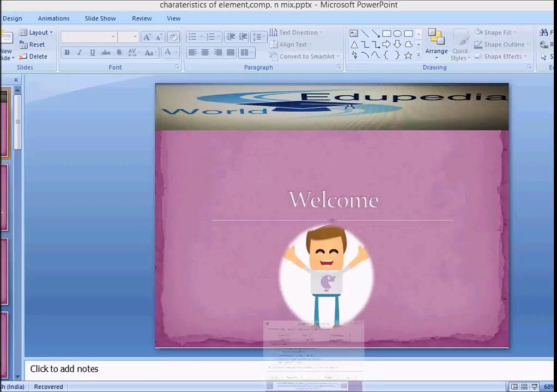
Task: Open the Shape Effects dropdown
Action: [x=500, y=57]
